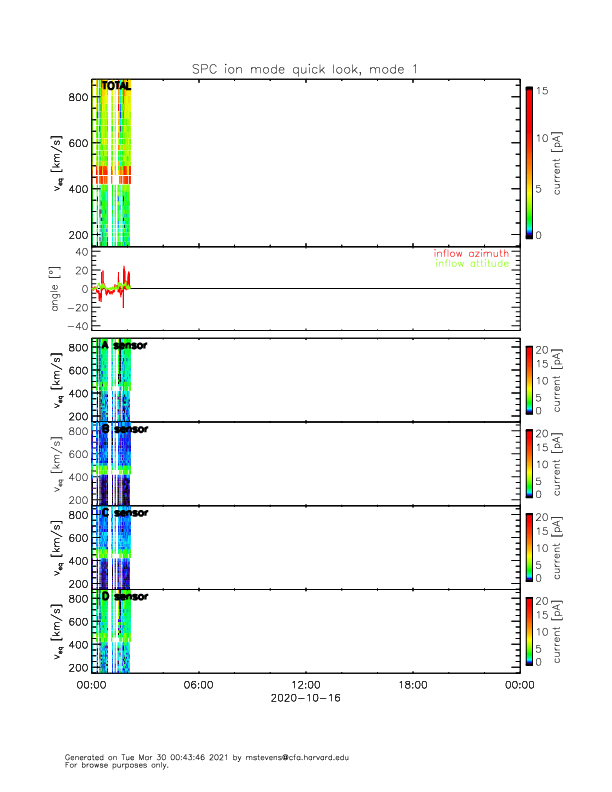Viewport: 612px width, 792px height.
Task: Click the TOTAL label in the top spectrogram
Action: point(116,86)
